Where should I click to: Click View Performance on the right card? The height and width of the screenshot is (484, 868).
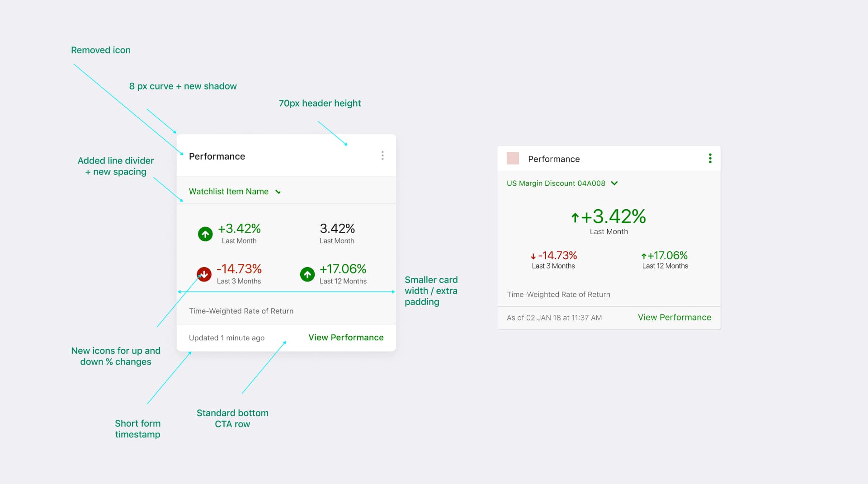[675, 317]
